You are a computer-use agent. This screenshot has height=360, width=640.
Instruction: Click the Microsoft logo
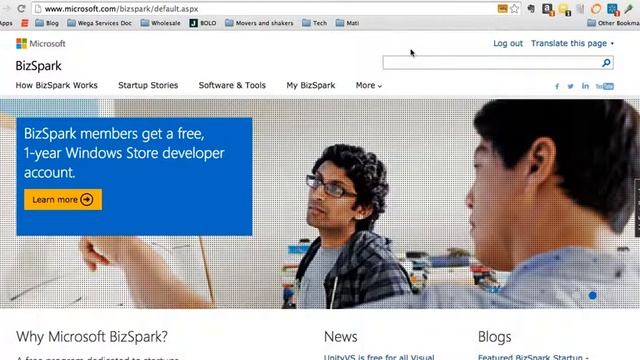coord(40,43)
